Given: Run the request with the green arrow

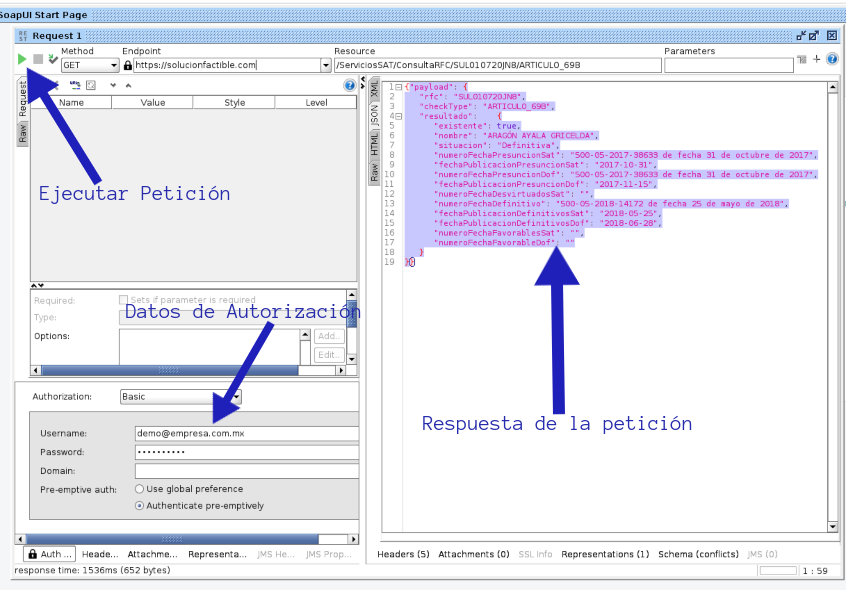Looking at the screenshot, I should (22, 59).
